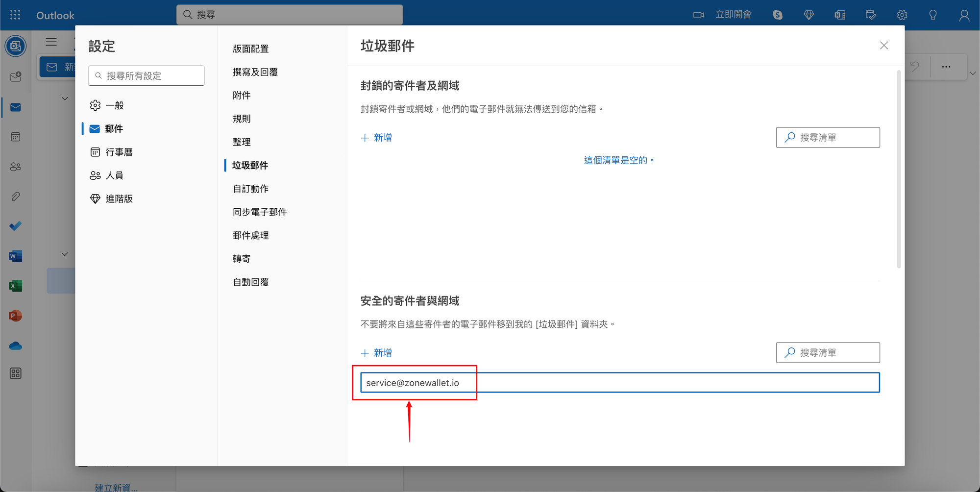Click the Meet Now video camera icon
The height and width of the screenshot is (492, 980).
pyautogui.click(x=698, y=15)
